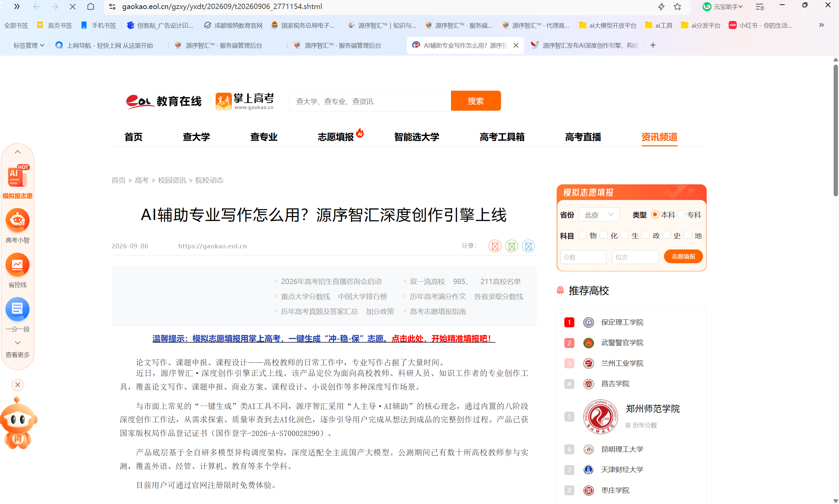Screen dimensions: 839x504
Task: Open the 元宝助手 dropdown
Action: tap(723, 7)
